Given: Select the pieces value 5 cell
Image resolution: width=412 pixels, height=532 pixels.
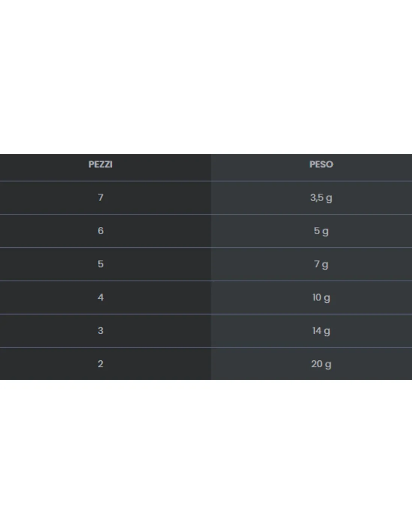Looking at the screenshot, I should (100, 264).
